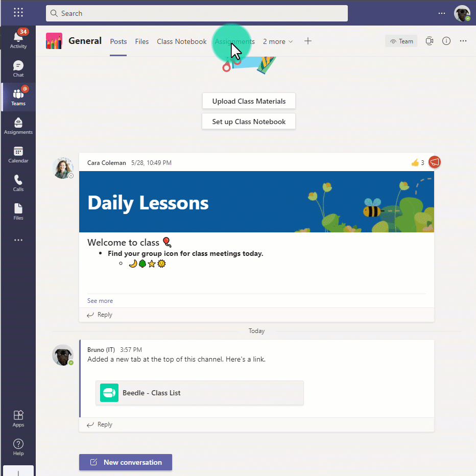This screenshot has height=476, width=476.
Task: Reply to Bruno's new tab post
Action: pos(100,424)
